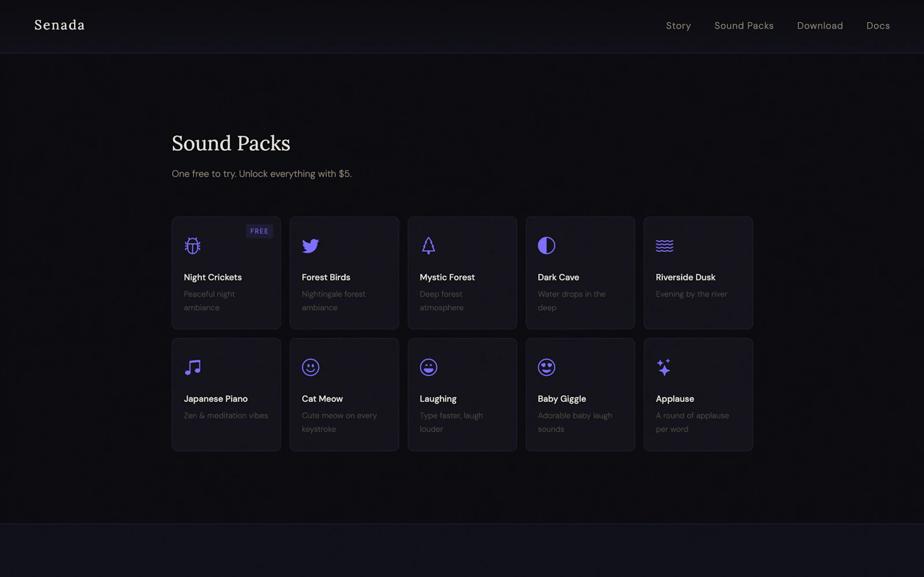Open the Story nav link
The height and width of the screenshot is (577, 924).
[x=678, y=26]
